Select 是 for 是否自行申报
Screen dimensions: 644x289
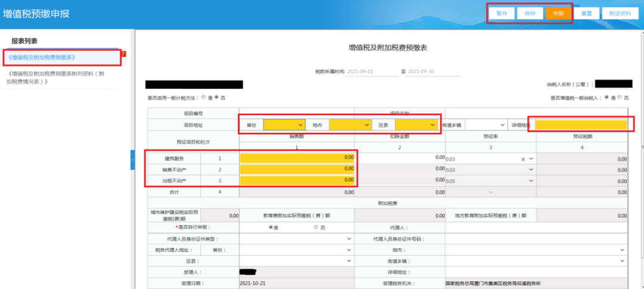point(270,228)
